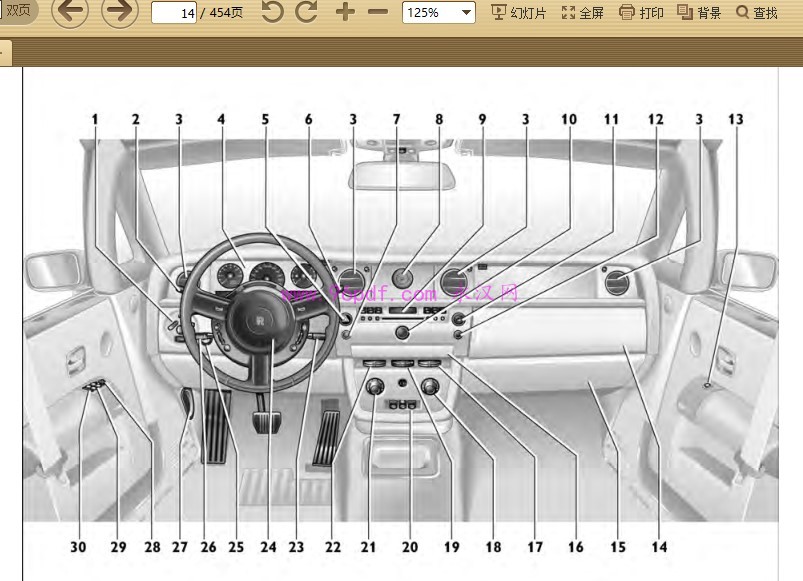Toggle double-page view (双页)
The width and height of the screenshot is (803, 581).
[x=17, y=10]
